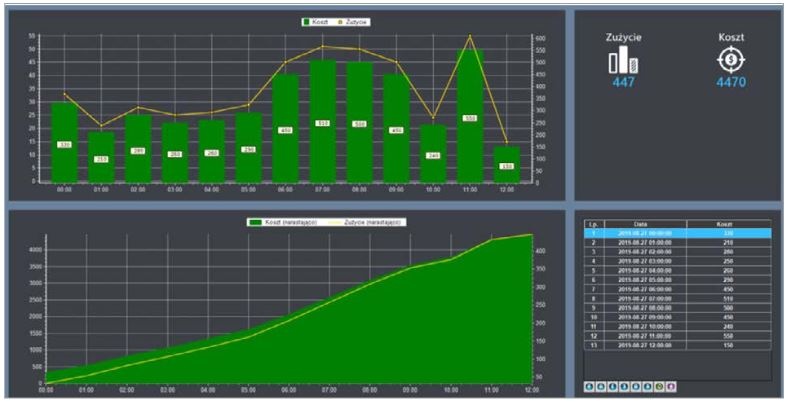The width and height of the screenshot is (788, 402).
Task: Click the 00:00 bar in top chart
Action: pyautogui.click(x=64, y=142)
